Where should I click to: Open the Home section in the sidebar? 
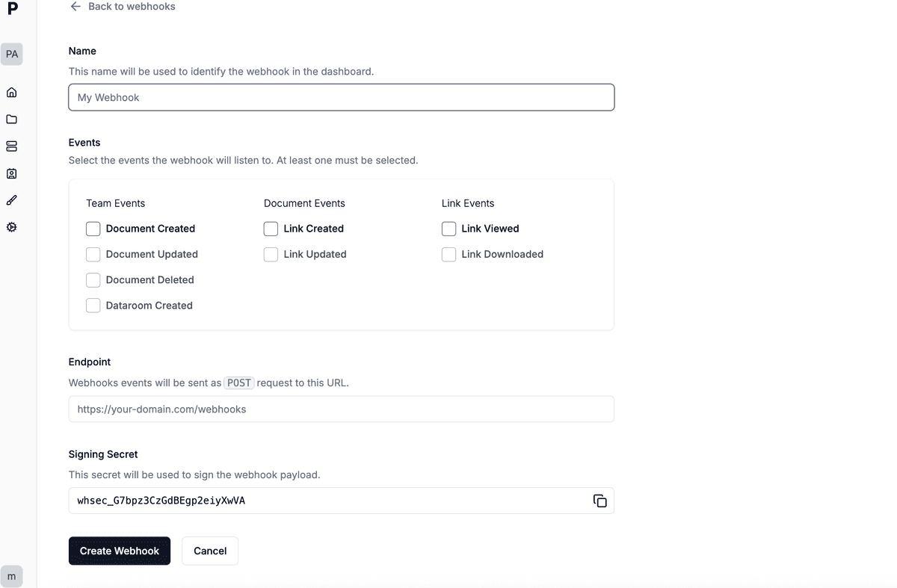pos(11,92)
